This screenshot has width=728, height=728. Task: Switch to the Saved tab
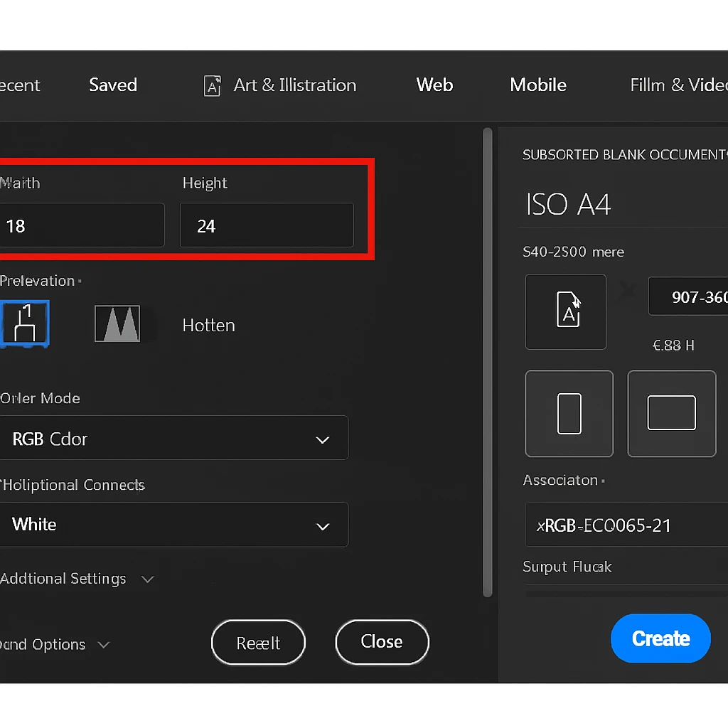(x=113, y=85)
